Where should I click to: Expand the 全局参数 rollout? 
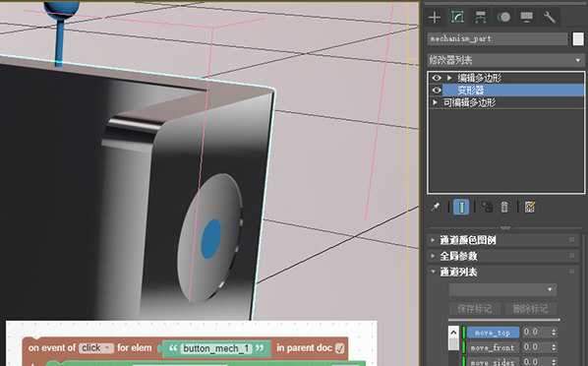(x=458, y=256)
